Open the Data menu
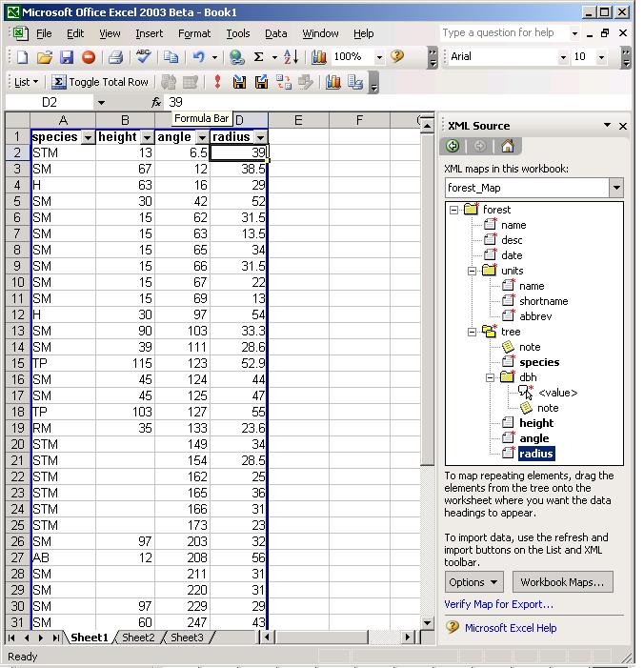 coord(275,33)
